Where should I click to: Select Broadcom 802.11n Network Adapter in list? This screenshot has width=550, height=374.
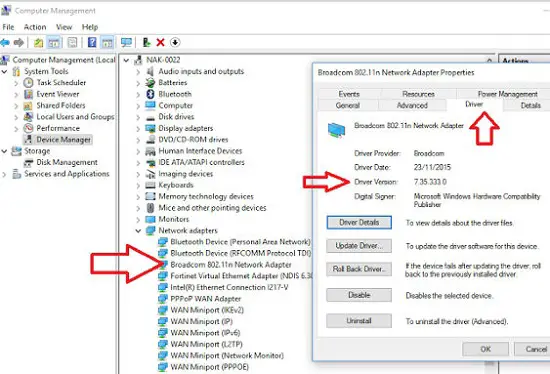[231, 265]
